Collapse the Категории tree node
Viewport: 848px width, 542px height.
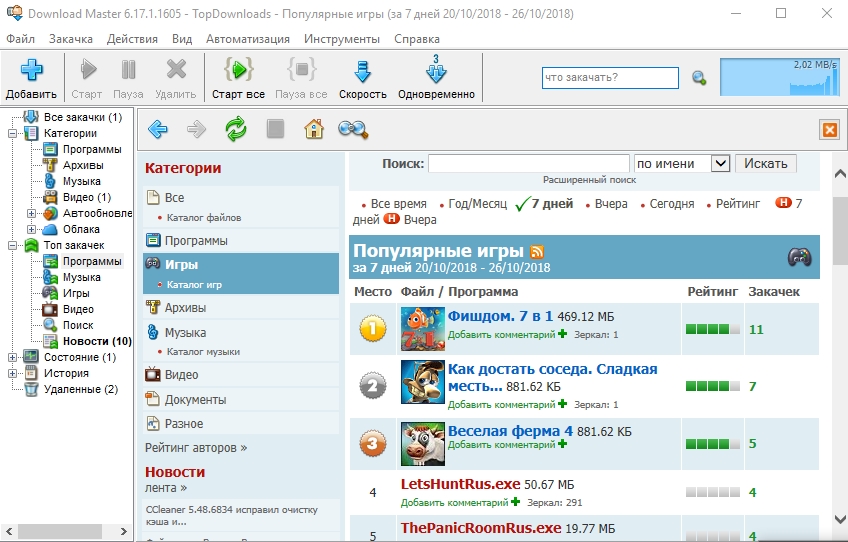[x=12, y=133]
